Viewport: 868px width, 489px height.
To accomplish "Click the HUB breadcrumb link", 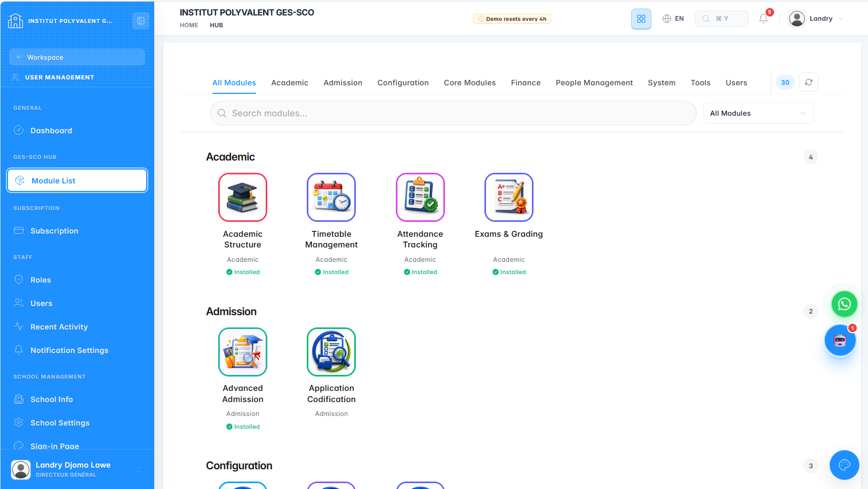I will (216, 25).
